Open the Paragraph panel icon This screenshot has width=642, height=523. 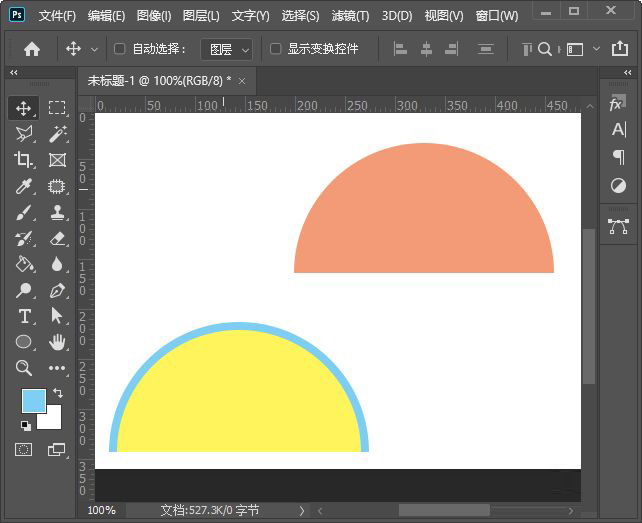point(618,157)
